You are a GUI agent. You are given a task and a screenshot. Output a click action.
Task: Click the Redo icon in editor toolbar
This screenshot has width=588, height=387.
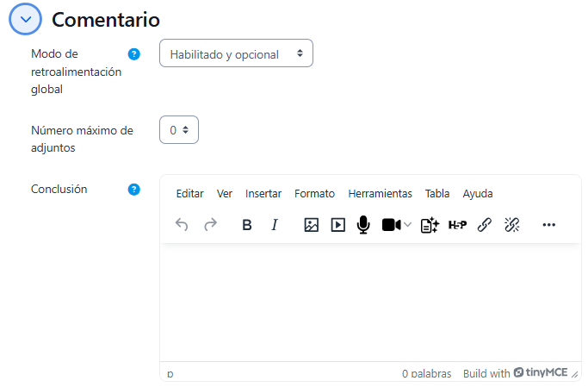point(210,225)
